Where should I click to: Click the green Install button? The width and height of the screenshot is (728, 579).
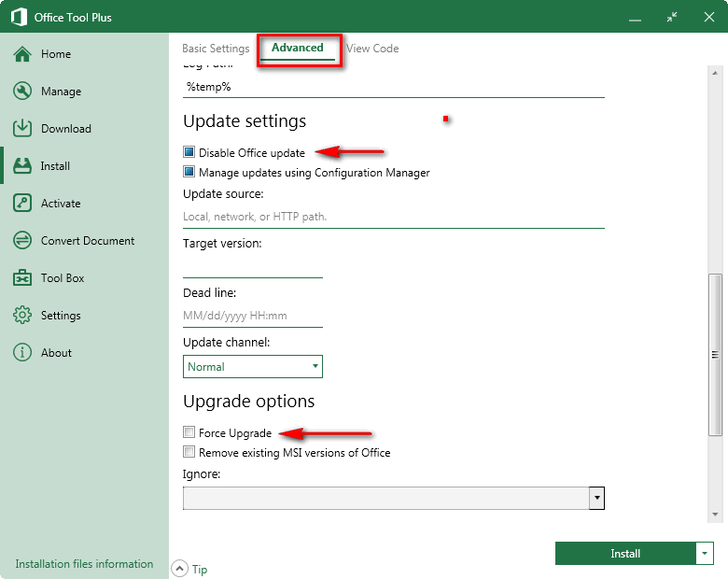pos(625,553)
